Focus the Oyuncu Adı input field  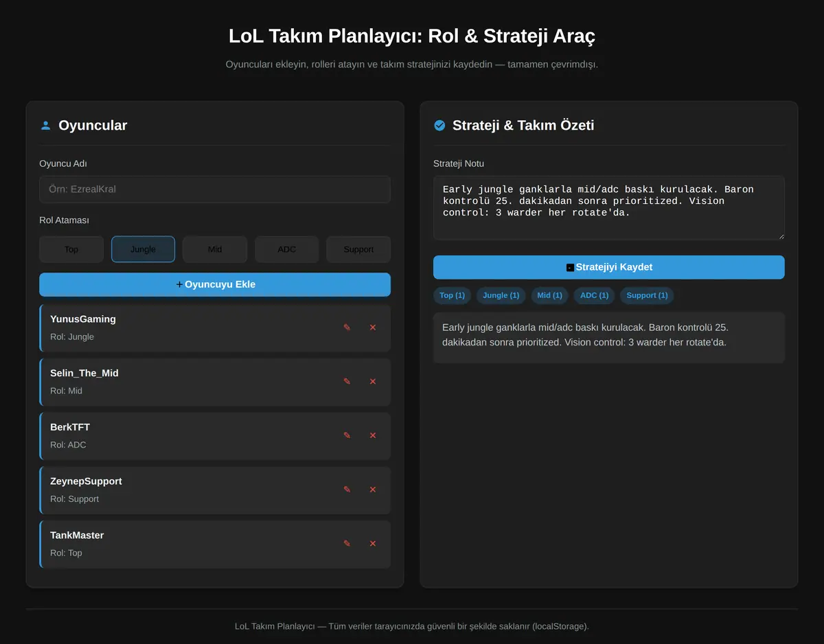[215, 189]
